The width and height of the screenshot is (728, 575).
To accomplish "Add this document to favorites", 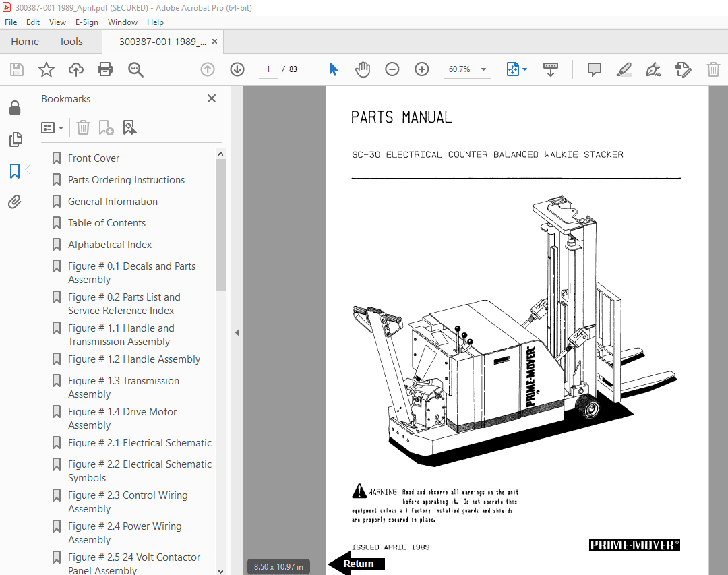I will (46, 69).
